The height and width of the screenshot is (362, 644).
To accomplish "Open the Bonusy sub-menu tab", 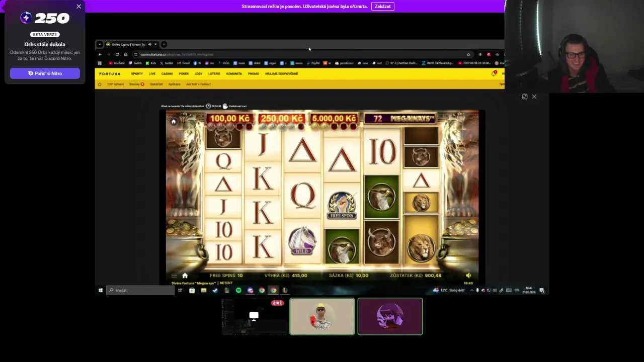I will pyautogui.click(x=137, y=84).
